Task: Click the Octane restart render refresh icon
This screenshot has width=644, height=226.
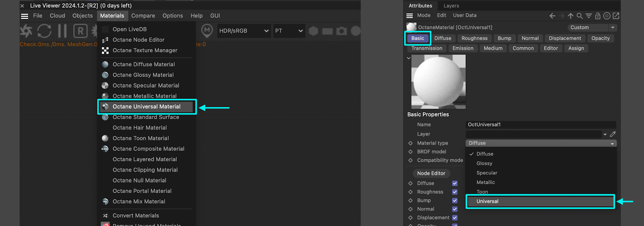Action: [x=44, y=31]
